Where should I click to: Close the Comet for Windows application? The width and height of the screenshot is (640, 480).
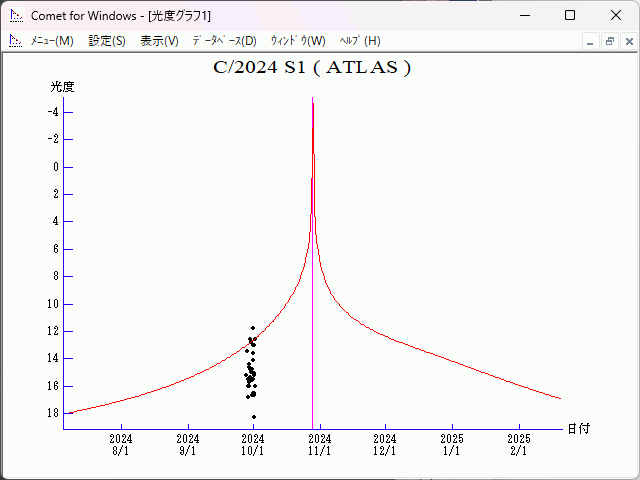[616, 16]
